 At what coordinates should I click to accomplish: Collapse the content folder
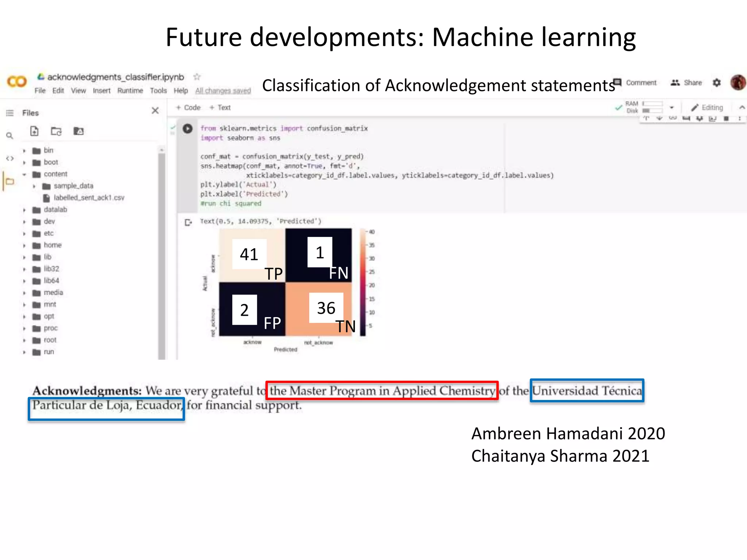[x=24, y=174]
